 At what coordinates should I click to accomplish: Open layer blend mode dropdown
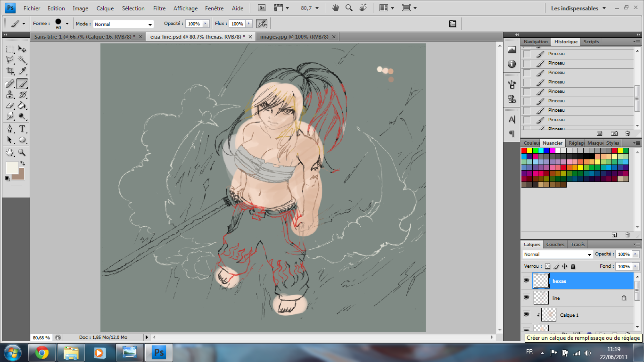coord(558,255)
